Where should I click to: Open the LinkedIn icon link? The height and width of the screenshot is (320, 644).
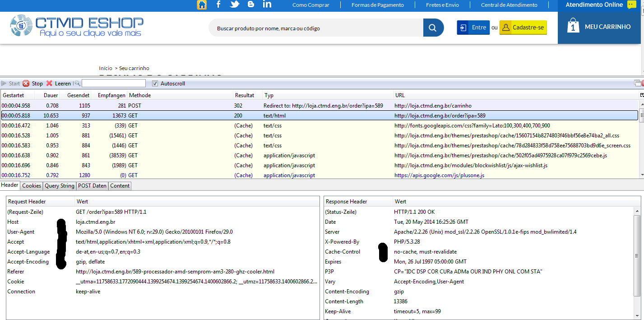click(x=267, y=5)
